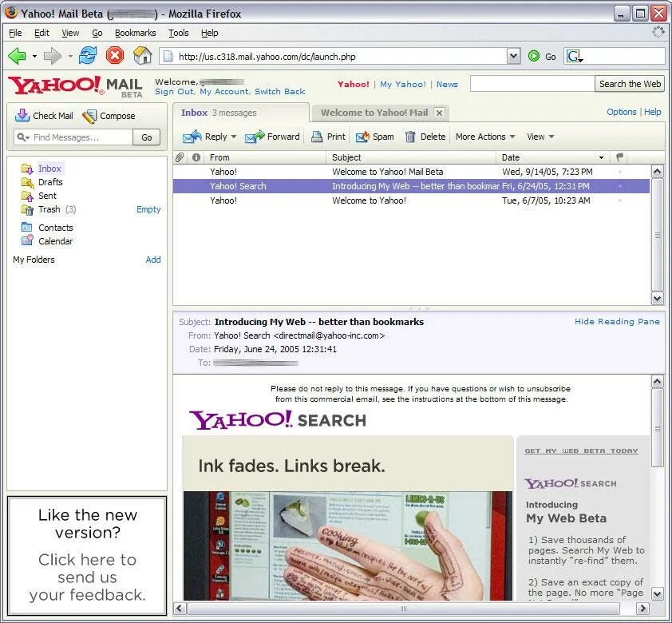The image size is (672, 623).
Task: Open the Edit menu
Action: pos(42,33)
